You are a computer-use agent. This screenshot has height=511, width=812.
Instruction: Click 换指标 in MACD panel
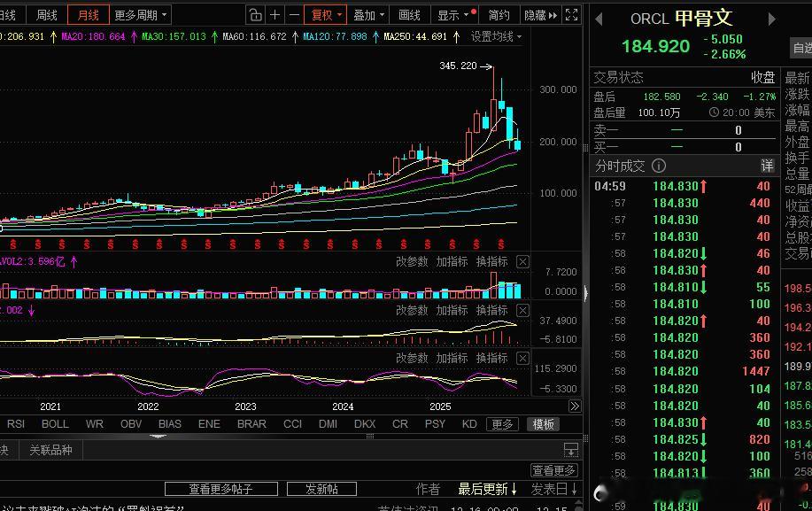tap(492, 310)
